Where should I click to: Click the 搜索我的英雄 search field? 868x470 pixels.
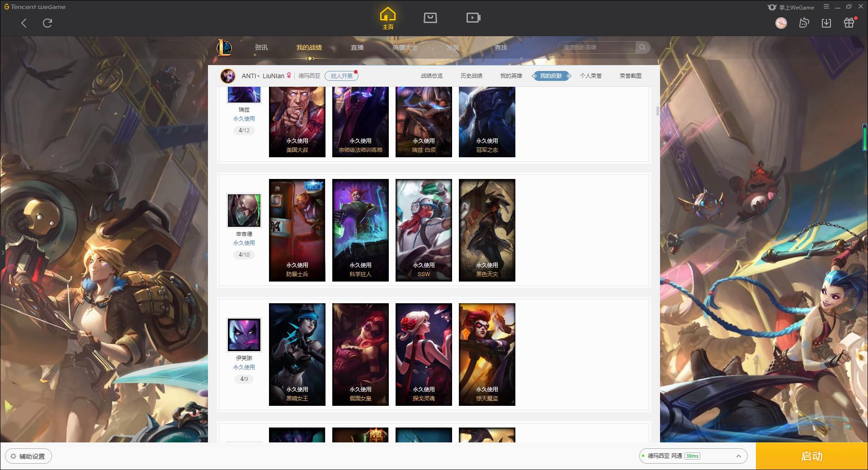598,47
